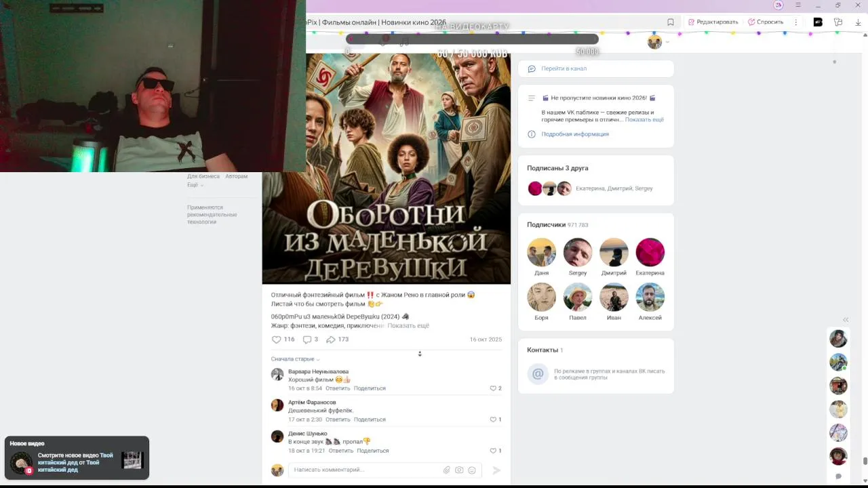Open the browser profile avatar in title bar
This screenshot has width=868, height=488.
coord(778,5)
